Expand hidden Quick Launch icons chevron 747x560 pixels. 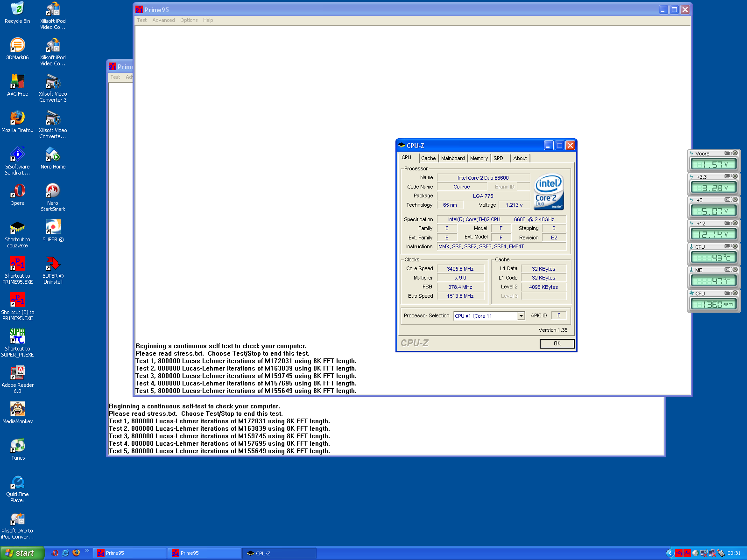coord(87,551)
